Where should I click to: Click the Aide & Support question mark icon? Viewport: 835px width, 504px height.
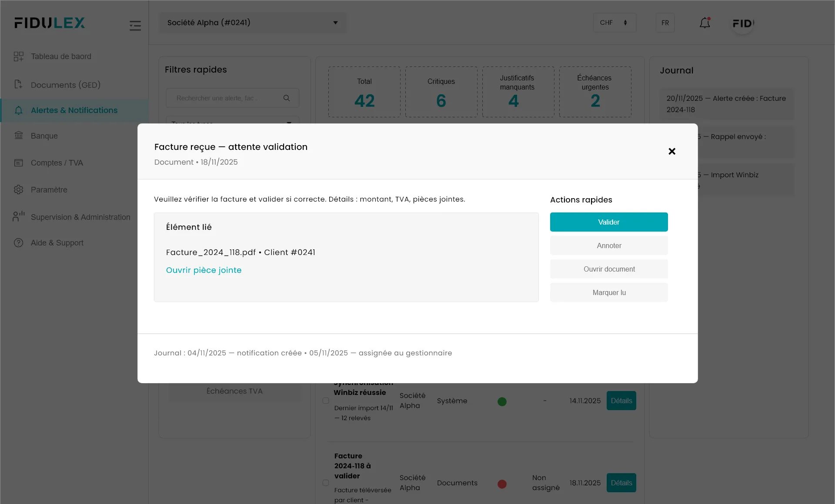tap(19, 243)
